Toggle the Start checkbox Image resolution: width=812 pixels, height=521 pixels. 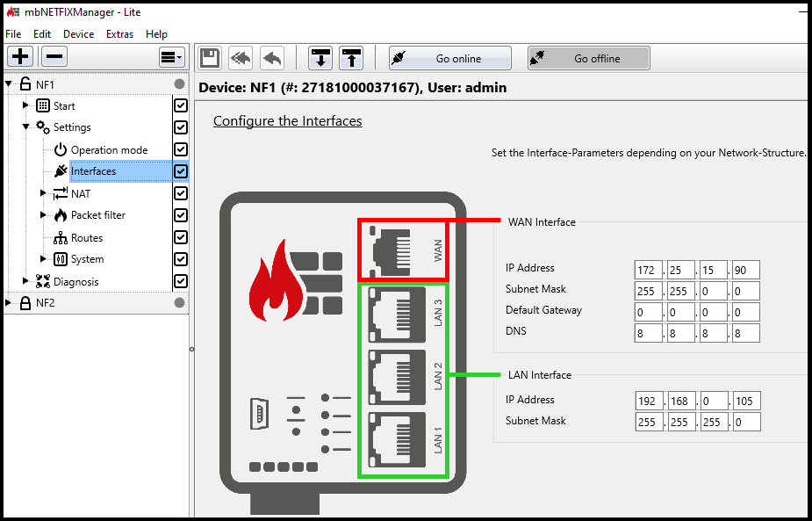pyautogui.click(x=180, y=105)
